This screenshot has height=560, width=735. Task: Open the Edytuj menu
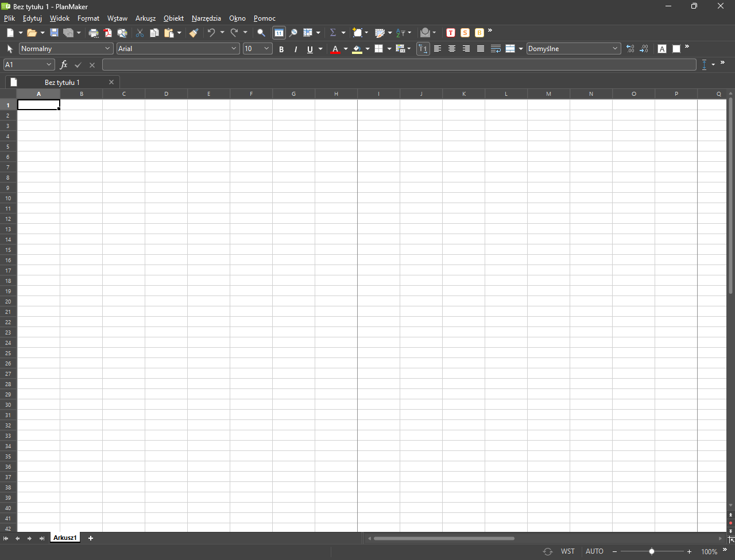point(33,18)
